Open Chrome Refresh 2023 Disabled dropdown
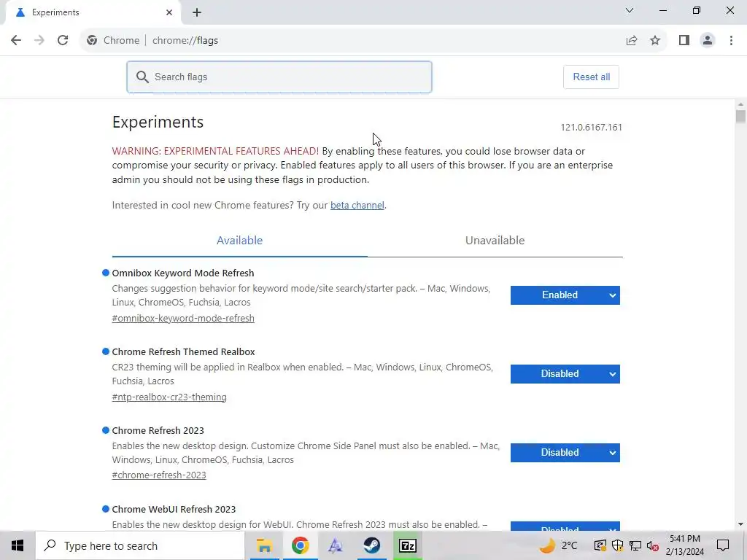Image resolution: width=747 pixels, height=560 pixels. tap(565, 452)
